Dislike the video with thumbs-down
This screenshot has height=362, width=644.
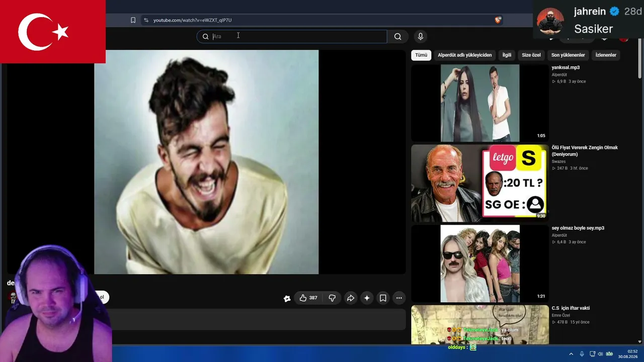click(x=332, y=298)
